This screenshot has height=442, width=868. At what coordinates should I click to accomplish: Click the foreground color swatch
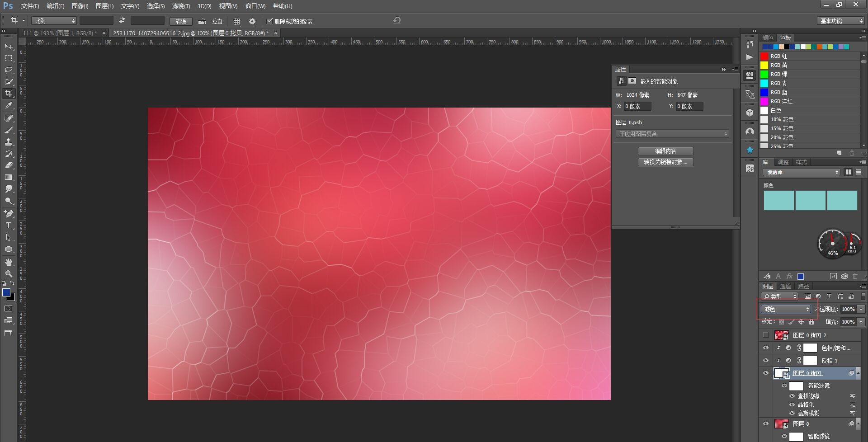tap(6, 292)
